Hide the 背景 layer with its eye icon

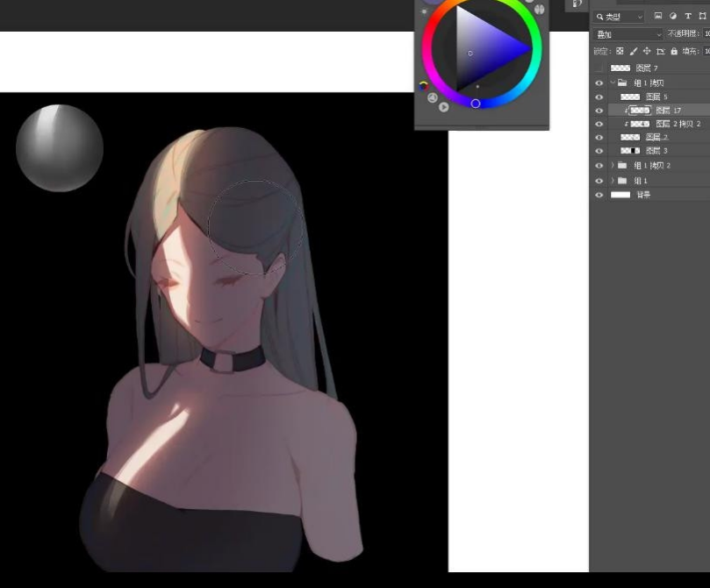599,195
